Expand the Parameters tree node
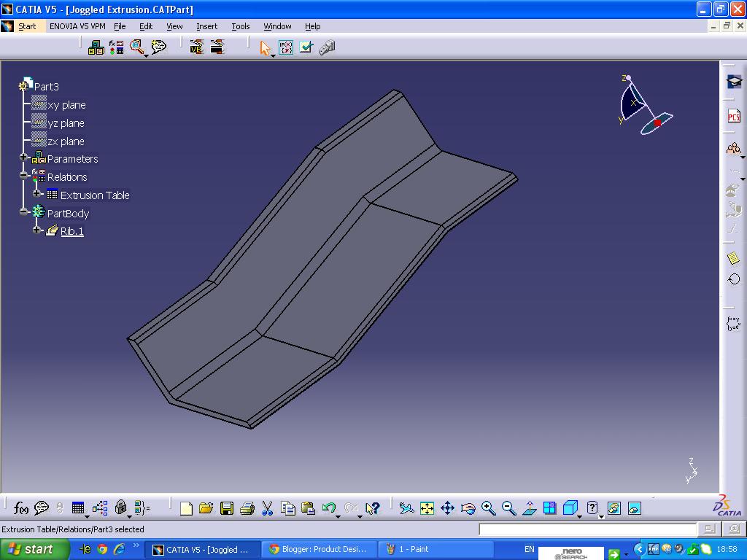Viewport: 747px width, 560px height. (23, 158)
